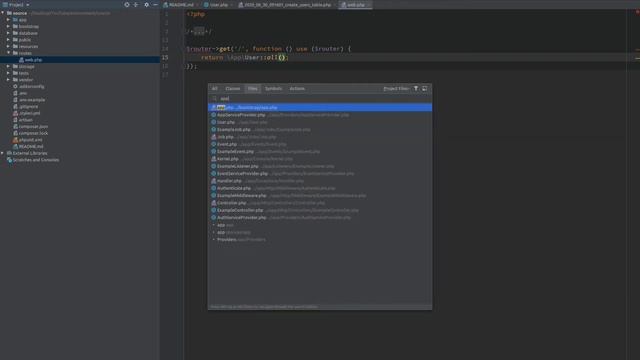Image resolution: width=640 pixels, height=360 pixels.
Task: Open Project Files scope dropdown
Action: (396, 89)
